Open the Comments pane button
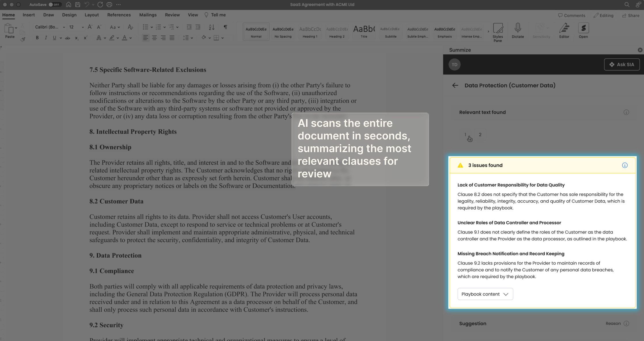The image size is (644, 341). click(x=571, y=16)
